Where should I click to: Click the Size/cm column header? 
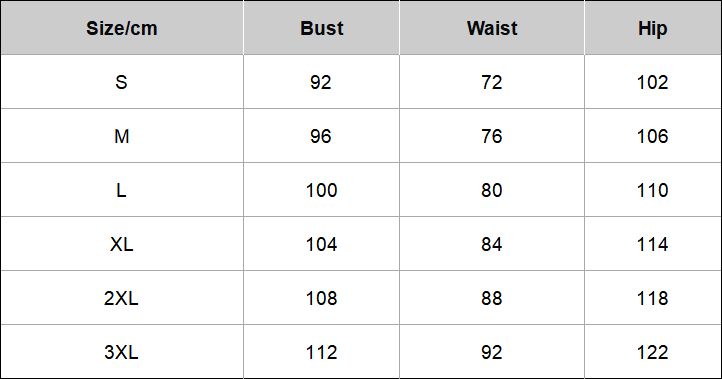coord(122,29)
